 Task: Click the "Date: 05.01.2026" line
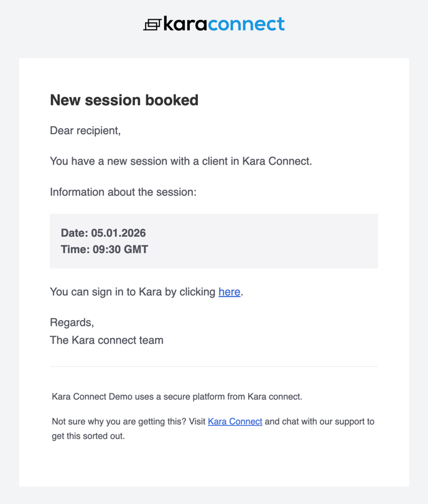(x=103, y=233)
